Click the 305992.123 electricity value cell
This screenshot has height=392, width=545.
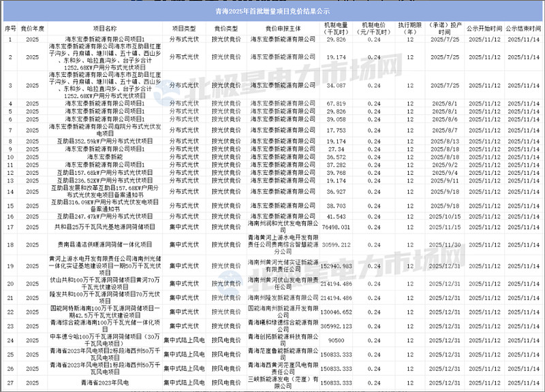tap(336, 327)
